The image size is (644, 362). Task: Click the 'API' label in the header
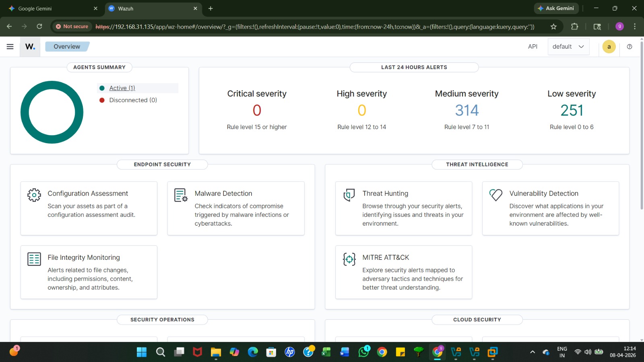click(x=533, y=47)
